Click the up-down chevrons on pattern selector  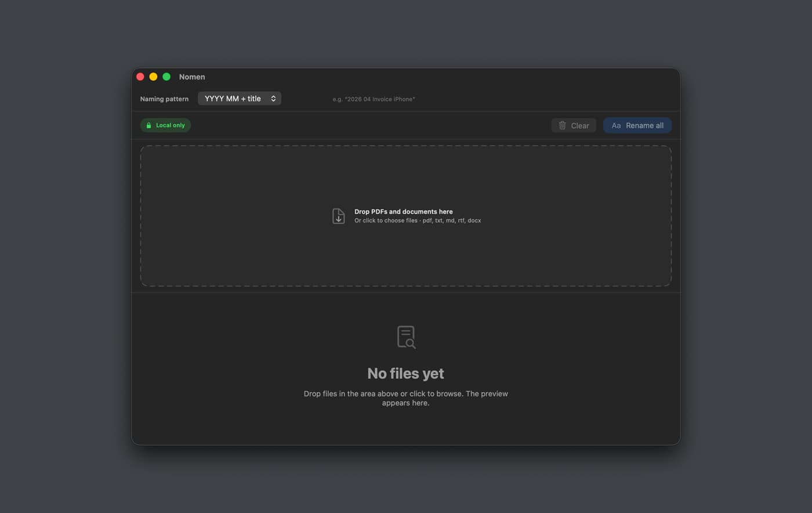point(273,99)
